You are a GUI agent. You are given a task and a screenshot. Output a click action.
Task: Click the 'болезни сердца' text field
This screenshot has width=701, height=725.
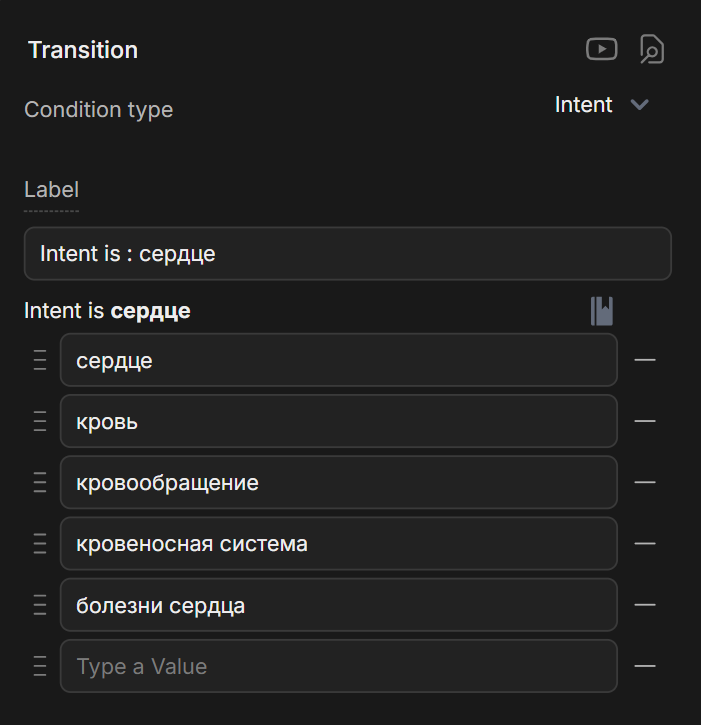point(338,604)
